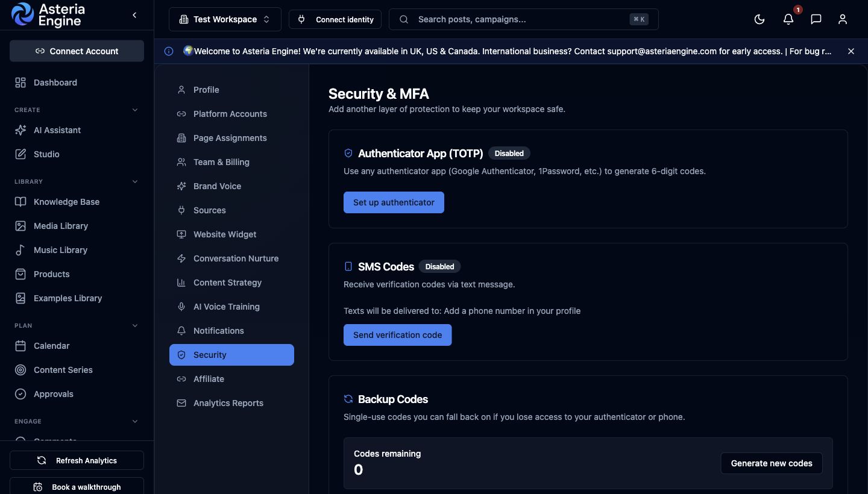
Task: Collapse the CREATE section
Action: click(135, 110)
